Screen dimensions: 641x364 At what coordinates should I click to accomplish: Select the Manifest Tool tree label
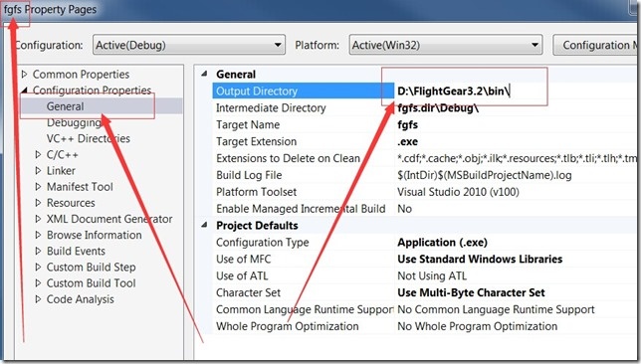(80, 187)
